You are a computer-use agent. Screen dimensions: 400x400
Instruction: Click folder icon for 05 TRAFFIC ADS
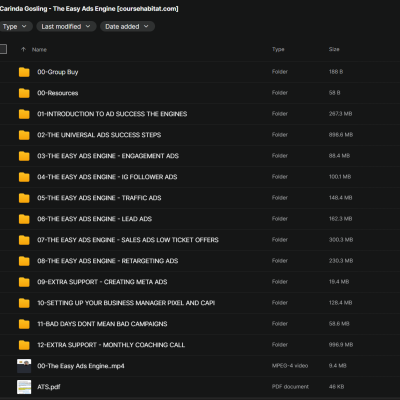coord(24,198)
